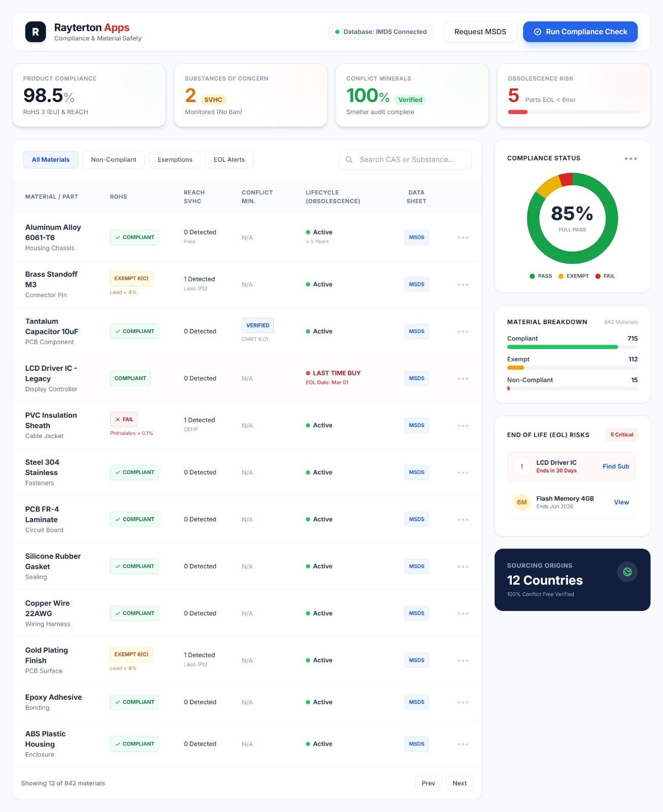Open MSDS sheet for Aluminum Alloy 6061-T6

416,238
